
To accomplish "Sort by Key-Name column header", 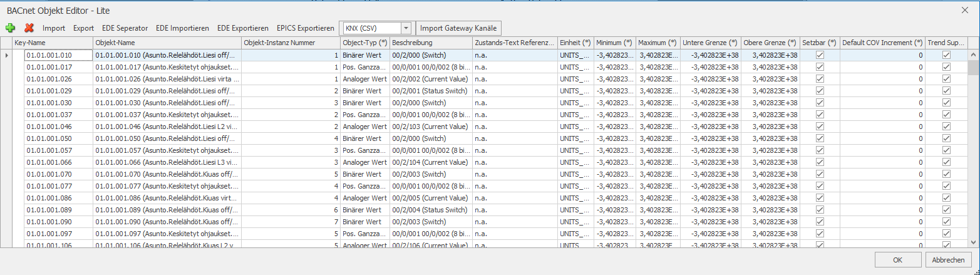I will pyautogui.click(x=53, y=43).
